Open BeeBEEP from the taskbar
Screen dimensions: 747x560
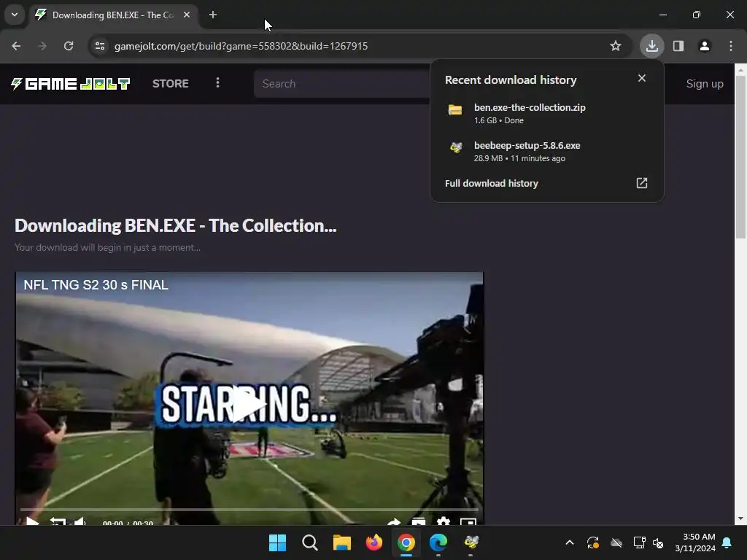(x=471, y=542)
